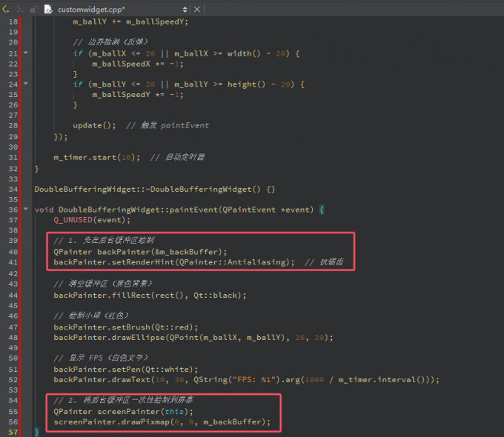The width and height of the screenshot is (504, 437).
Task: Close the customwidget.cpp document
Action: tap(197, 10)
